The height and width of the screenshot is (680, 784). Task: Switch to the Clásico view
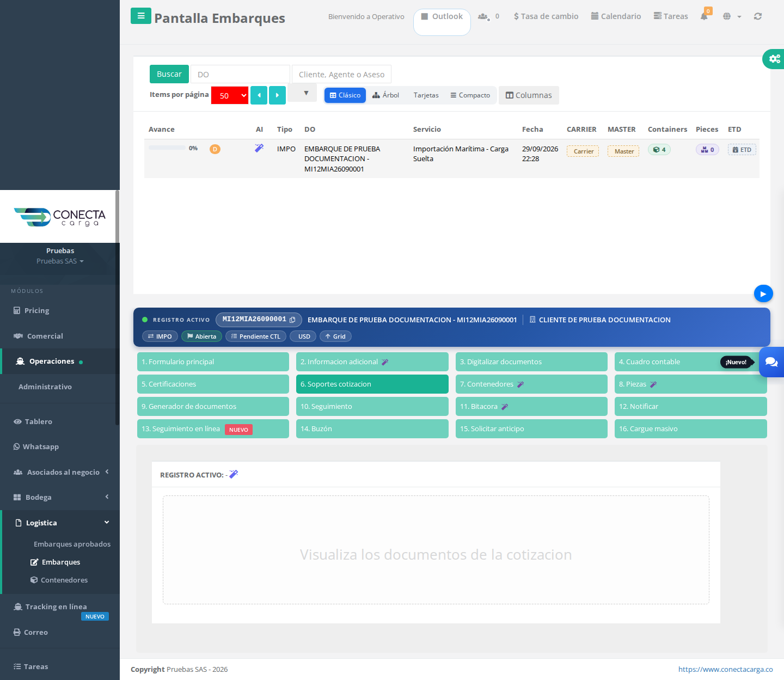pos(345,95)
